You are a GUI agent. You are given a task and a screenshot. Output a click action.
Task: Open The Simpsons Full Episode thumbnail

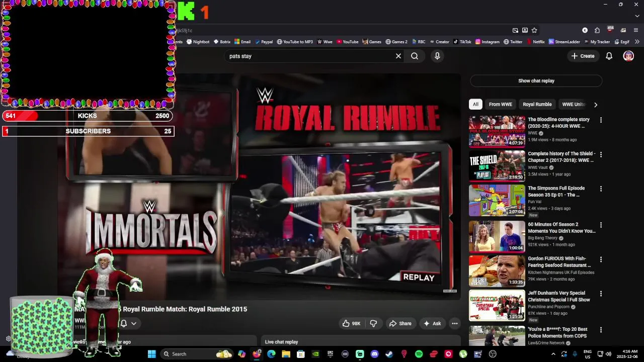(497, 200)
